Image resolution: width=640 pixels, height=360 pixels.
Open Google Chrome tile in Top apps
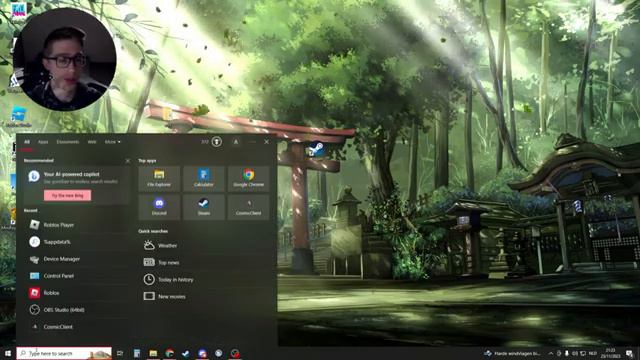248,178
